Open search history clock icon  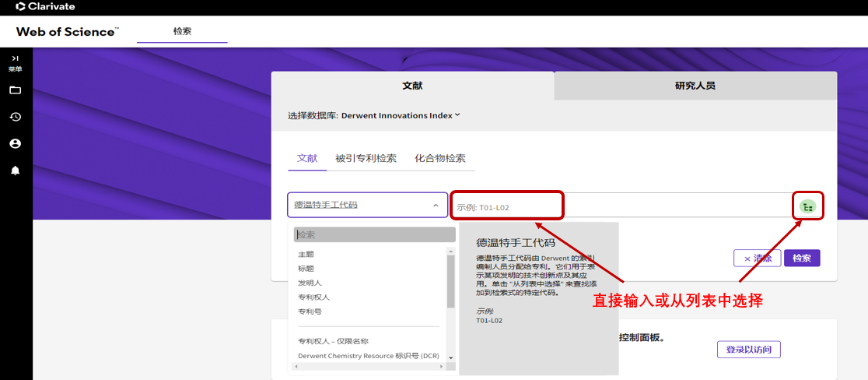click(15, 117)
